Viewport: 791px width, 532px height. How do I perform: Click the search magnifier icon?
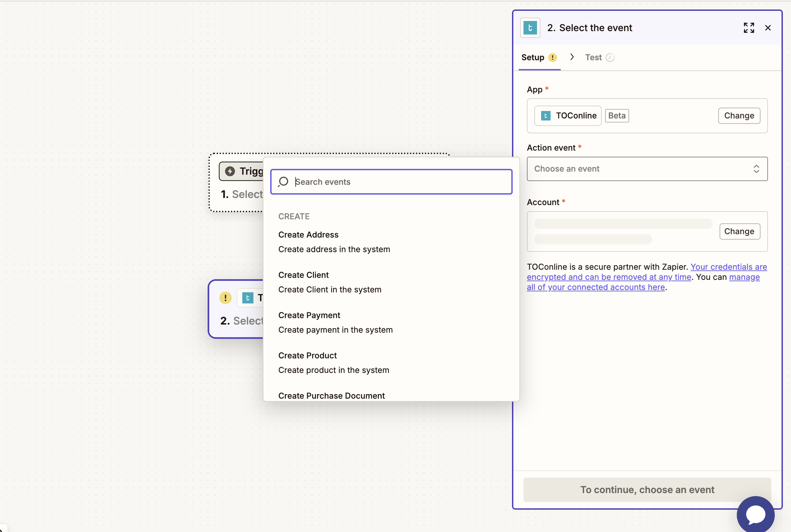coord(283,182)
